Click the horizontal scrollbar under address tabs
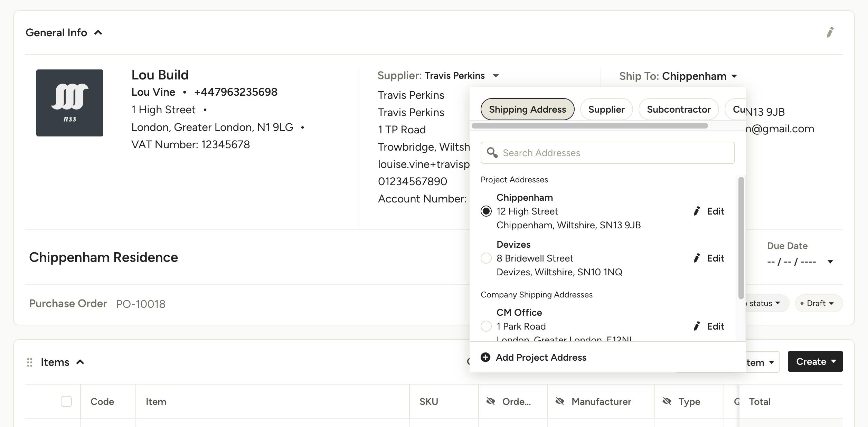 [589, 126]
